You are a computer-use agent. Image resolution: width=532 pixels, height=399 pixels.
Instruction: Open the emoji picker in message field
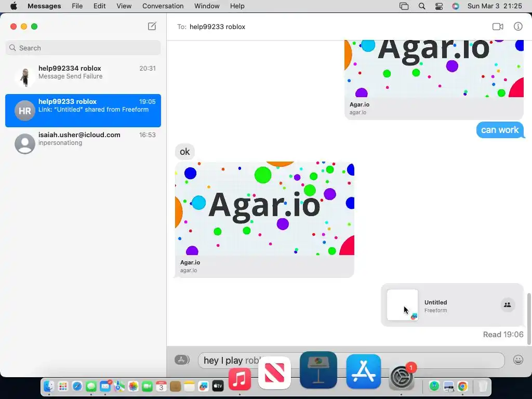click(518, 360)
